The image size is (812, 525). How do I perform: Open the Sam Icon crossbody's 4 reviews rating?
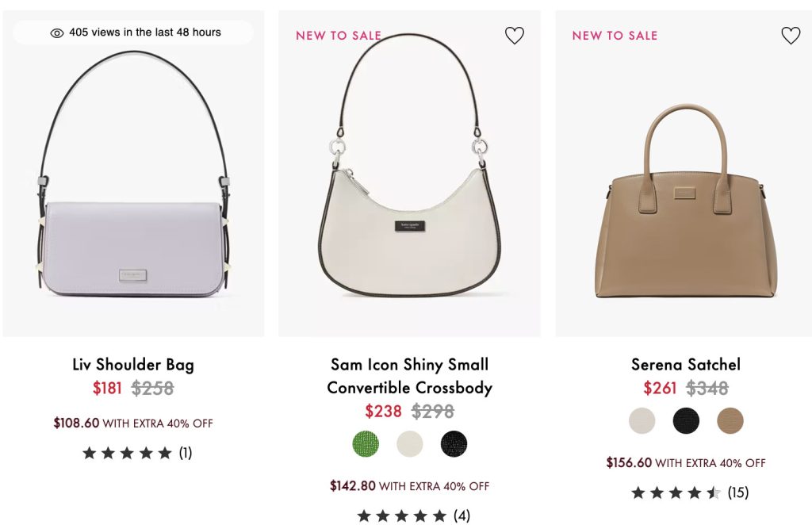tap(412, 516)
